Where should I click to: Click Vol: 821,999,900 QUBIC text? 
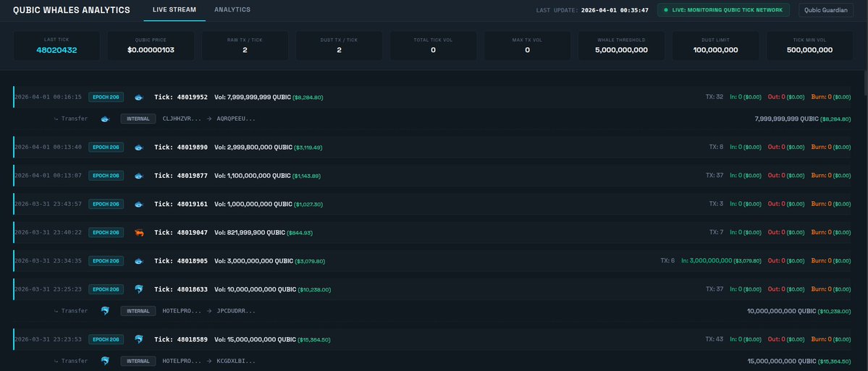[249, 233]
